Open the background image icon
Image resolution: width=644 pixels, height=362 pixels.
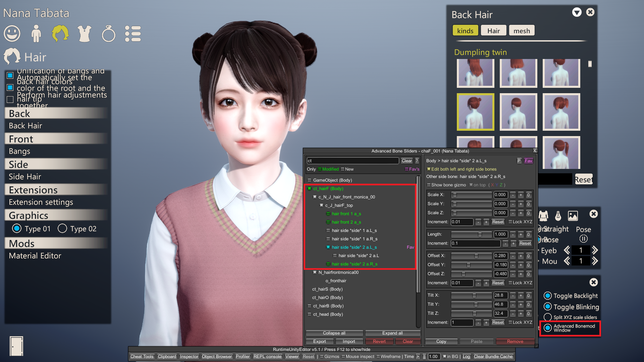click(x=573, y=216)
